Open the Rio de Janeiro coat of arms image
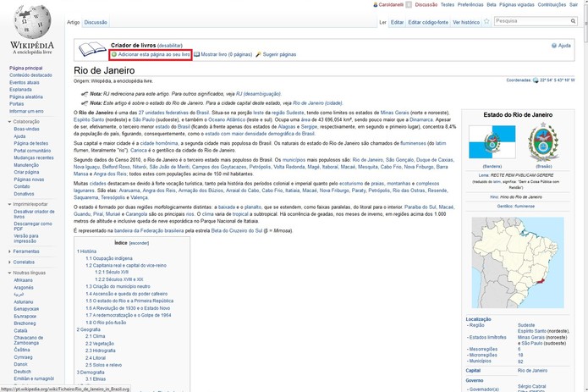The height and width of the screenshot is (392, 588). [x=543, y=142]
